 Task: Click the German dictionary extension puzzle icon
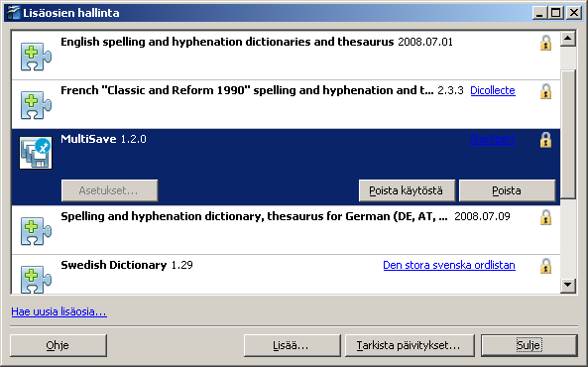(x=36, y=231)
